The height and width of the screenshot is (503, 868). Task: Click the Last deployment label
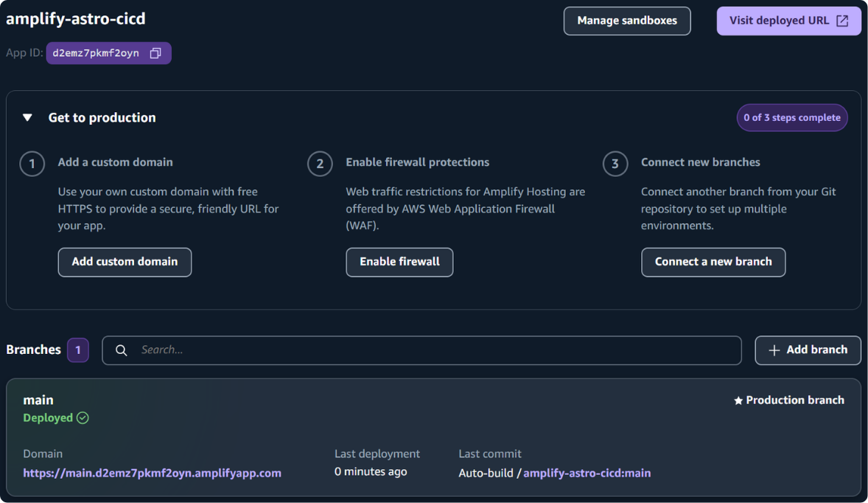[377, 454]
